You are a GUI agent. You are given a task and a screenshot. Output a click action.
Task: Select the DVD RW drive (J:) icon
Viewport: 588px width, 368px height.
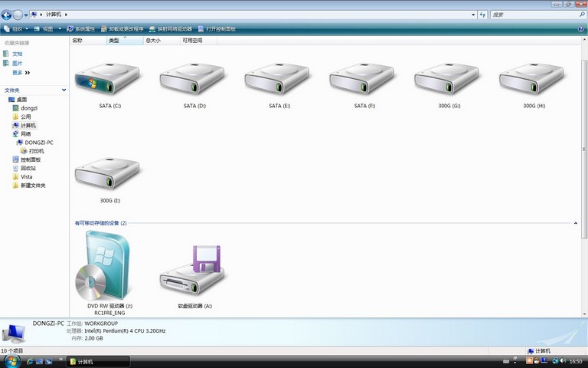[x=103, y=265]
